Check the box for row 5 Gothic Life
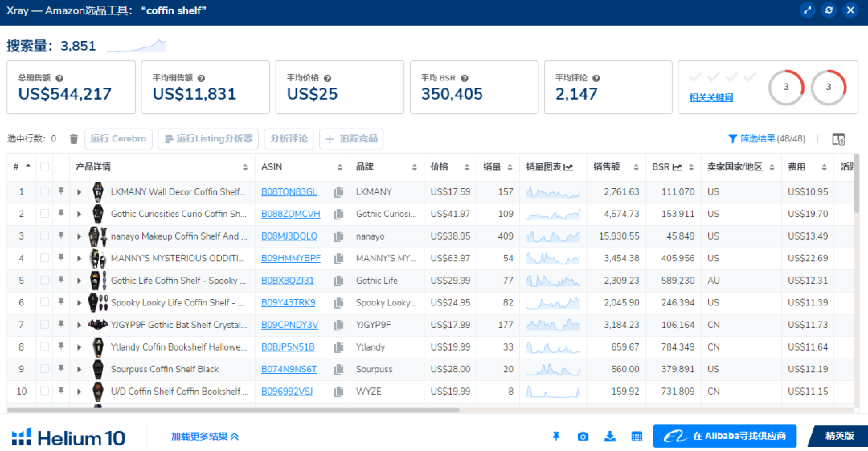868x451 pixels. pos(44,281)
